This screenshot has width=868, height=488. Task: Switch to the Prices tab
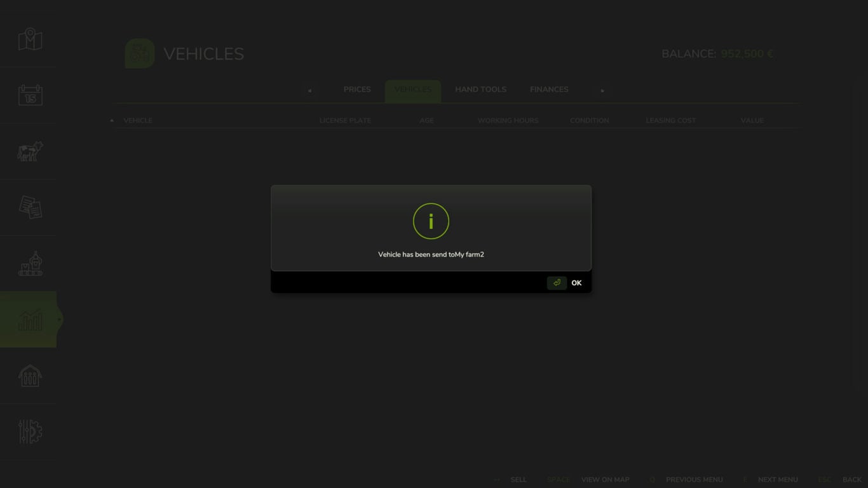pyautogui.click(x=357, y=90)
